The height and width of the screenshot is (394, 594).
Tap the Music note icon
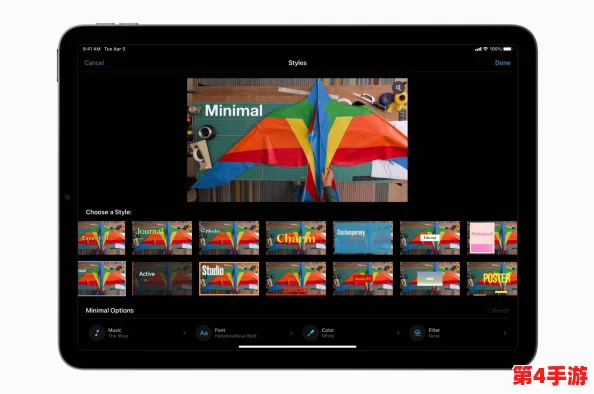[97, 333]
